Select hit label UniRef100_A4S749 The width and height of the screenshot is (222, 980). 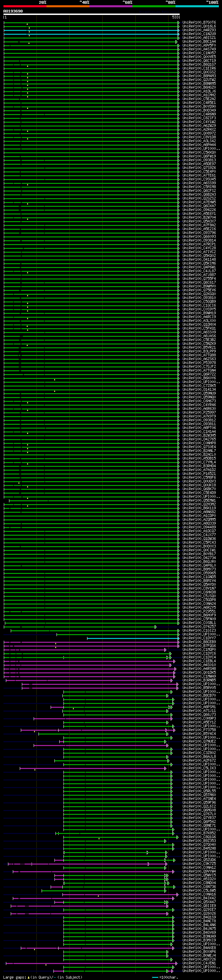pyautogui.click(x=199, y=49)
